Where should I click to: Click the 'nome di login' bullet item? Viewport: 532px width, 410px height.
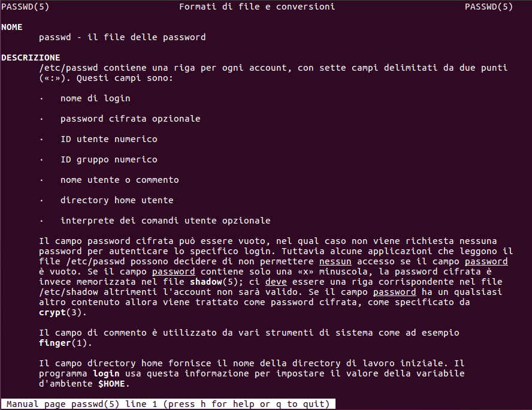click(x=95, y=98)
